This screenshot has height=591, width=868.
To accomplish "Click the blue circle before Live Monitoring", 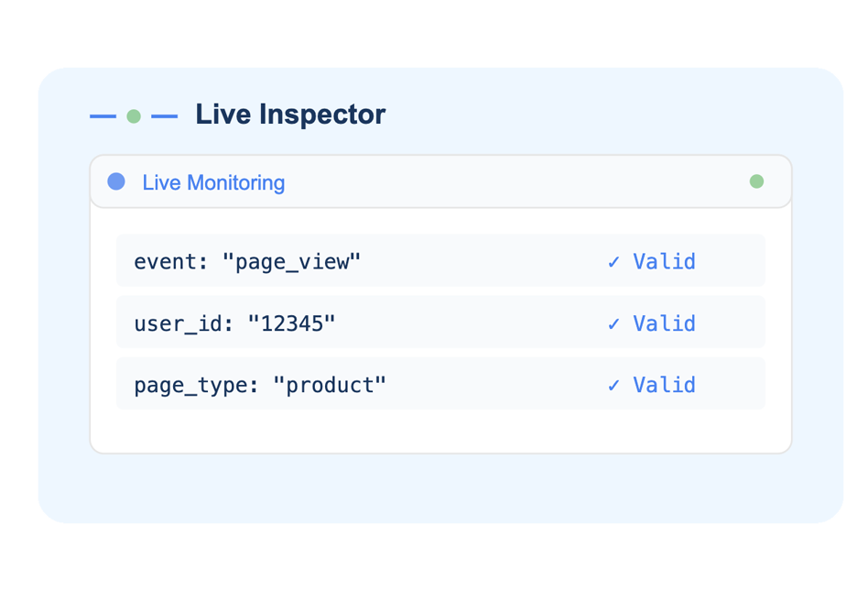I will click(116, 181).
